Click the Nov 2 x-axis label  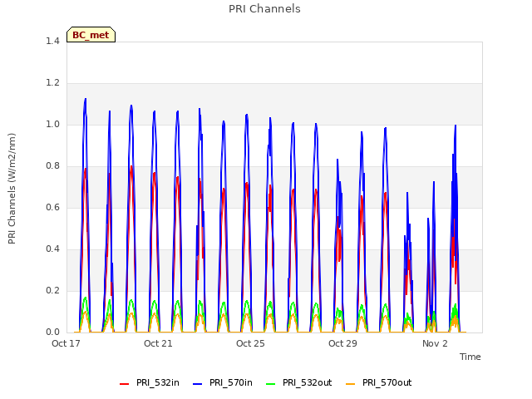[435, 343]
